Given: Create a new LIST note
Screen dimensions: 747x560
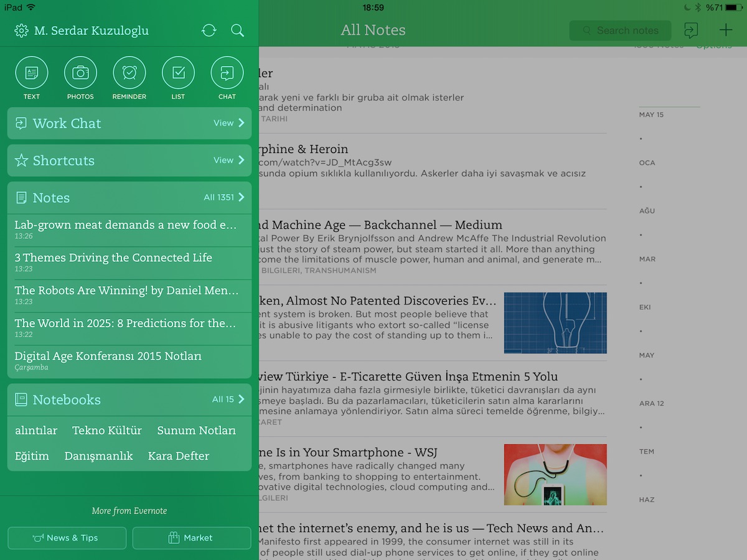Looking at the screenshot, I should pos(178,78).
